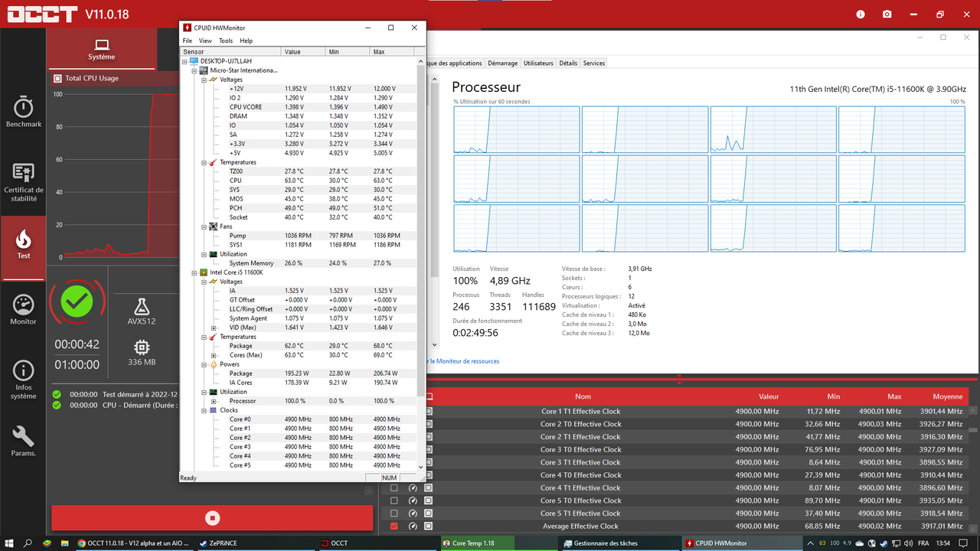Select the Test flame icon in OCCT

pyautogui.click(x=23, y=243)
